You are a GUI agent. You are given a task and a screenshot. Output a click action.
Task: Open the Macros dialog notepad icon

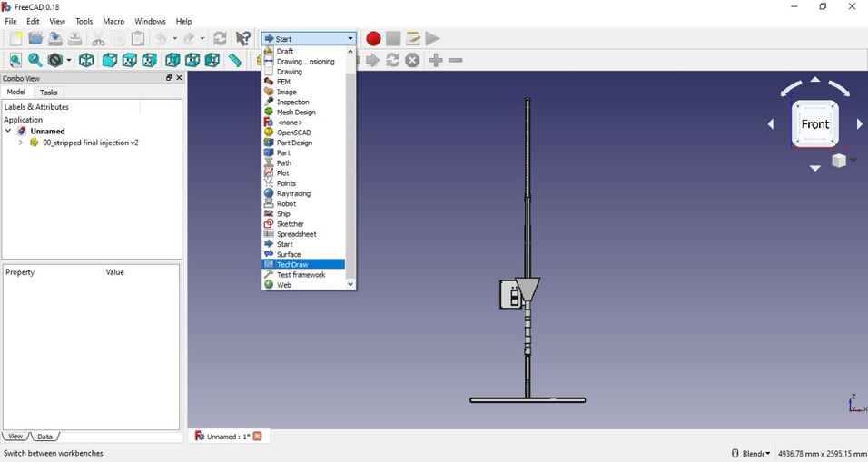coord(413,38)
